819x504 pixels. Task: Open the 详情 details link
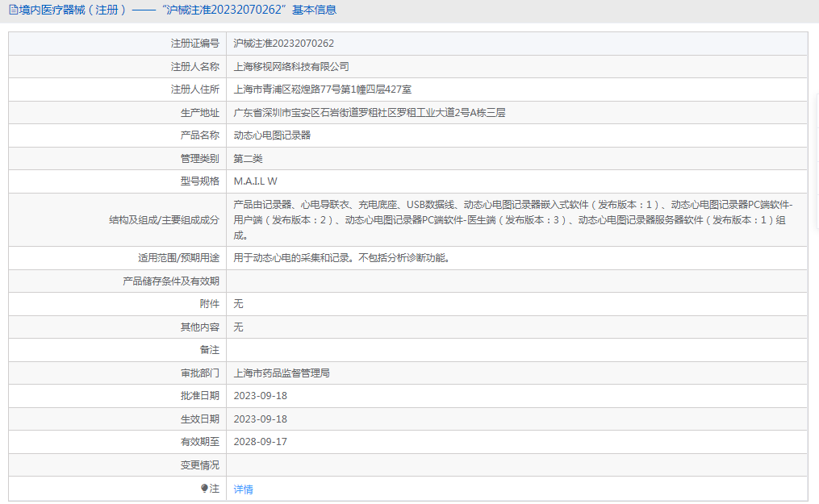(x=243, y=489)
